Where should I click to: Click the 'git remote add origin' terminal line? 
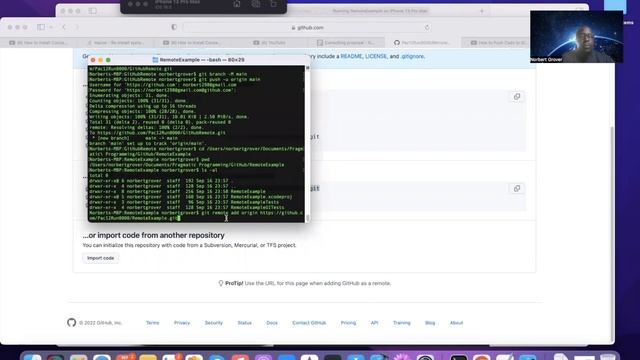pyautogui.click(x=196, y=216)
